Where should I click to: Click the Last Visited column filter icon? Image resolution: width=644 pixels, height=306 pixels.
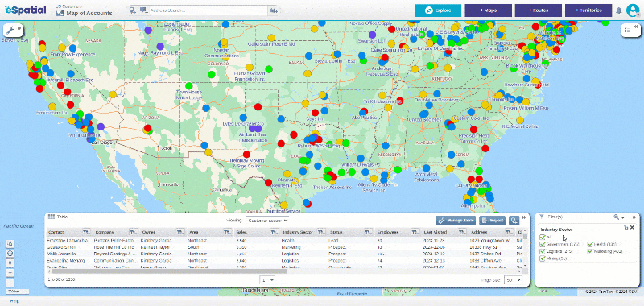pyautogui.click(x=462, y=232)
